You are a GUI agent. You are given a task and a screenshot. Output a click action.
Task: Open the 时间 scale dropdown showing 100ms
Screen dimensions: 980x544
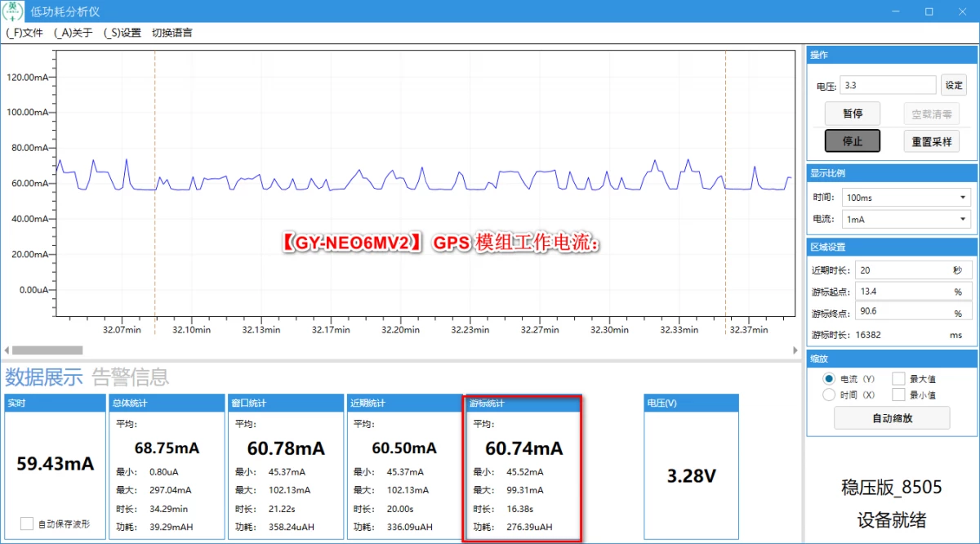(906, 198)
